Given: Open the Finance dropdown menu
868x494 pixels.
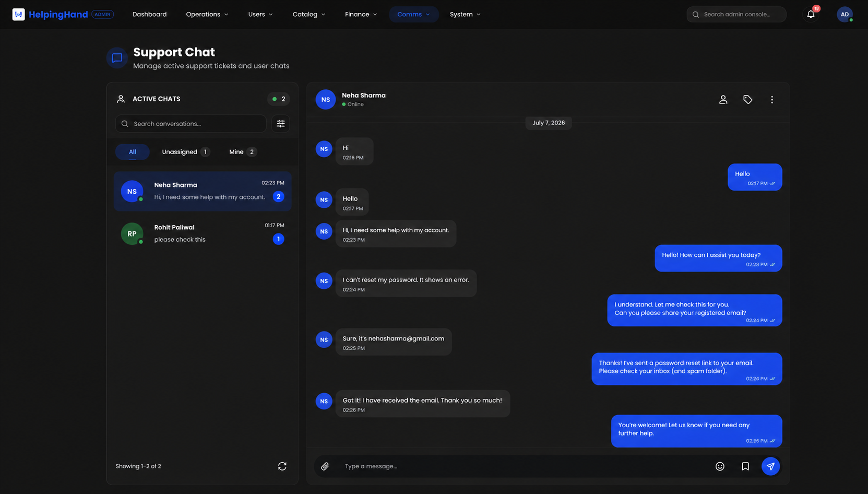Looking at the screenshot, I should pyautogui.click(x=361, y=15).
